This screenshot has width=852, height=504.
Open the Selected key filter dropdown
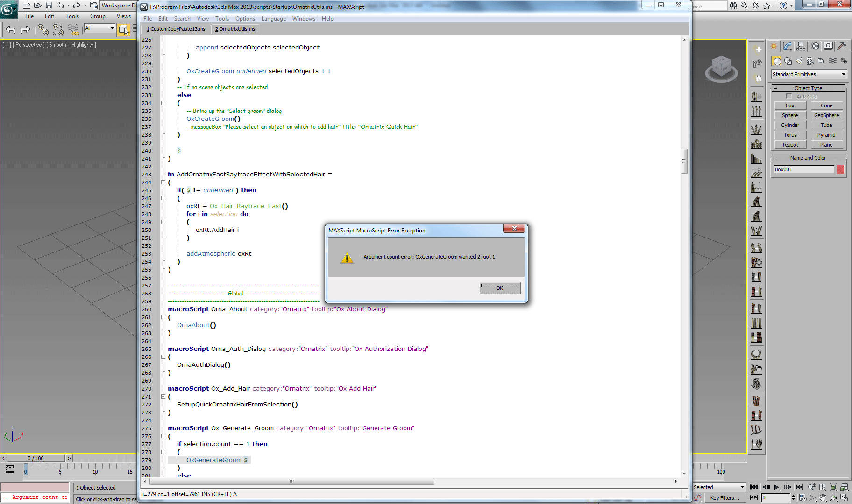pos(719,487)
